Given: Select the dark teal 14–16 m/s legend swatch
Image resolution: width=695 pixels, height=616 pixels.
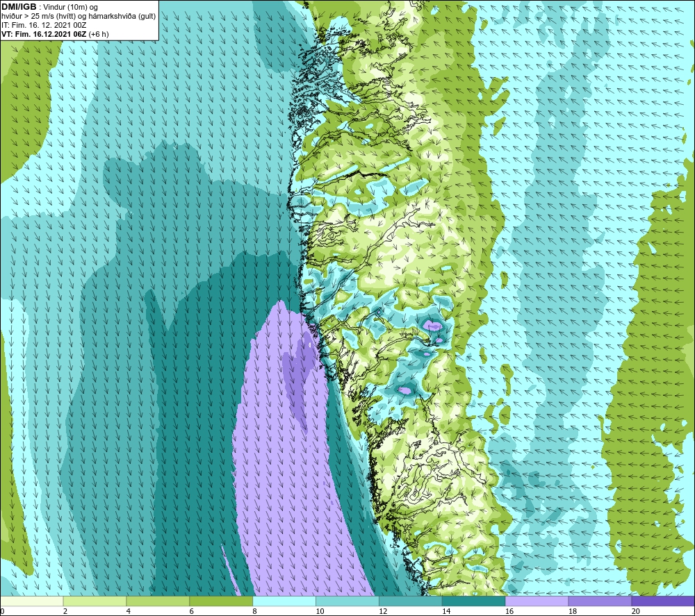Looking at the screenshot, I should [473, 601].
